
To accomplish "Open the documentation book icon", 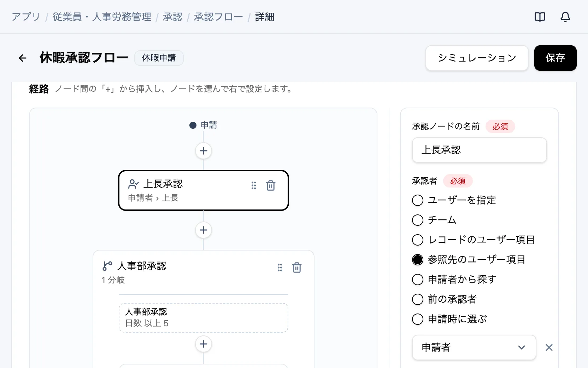I will 540,17.
